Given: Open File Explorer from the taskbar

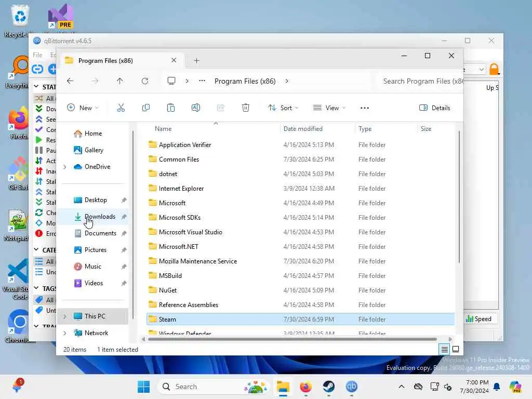Looking at the screenshot, I should 283,387.
